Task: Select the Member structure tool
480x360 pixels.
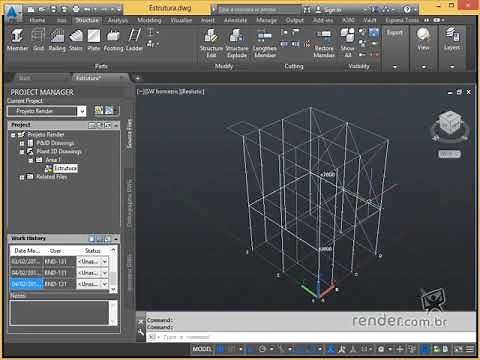Action: coord(17,40)
